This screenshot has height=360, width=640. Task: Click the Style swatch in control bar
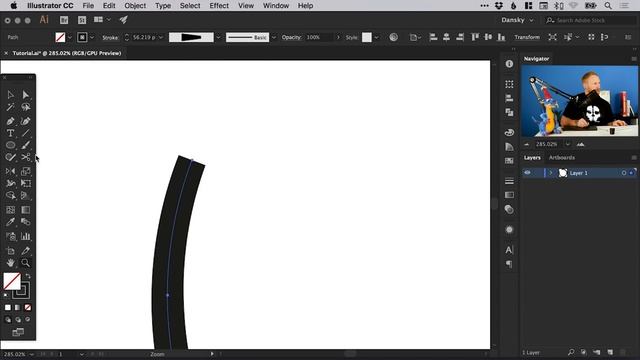[x=367, y=37]
